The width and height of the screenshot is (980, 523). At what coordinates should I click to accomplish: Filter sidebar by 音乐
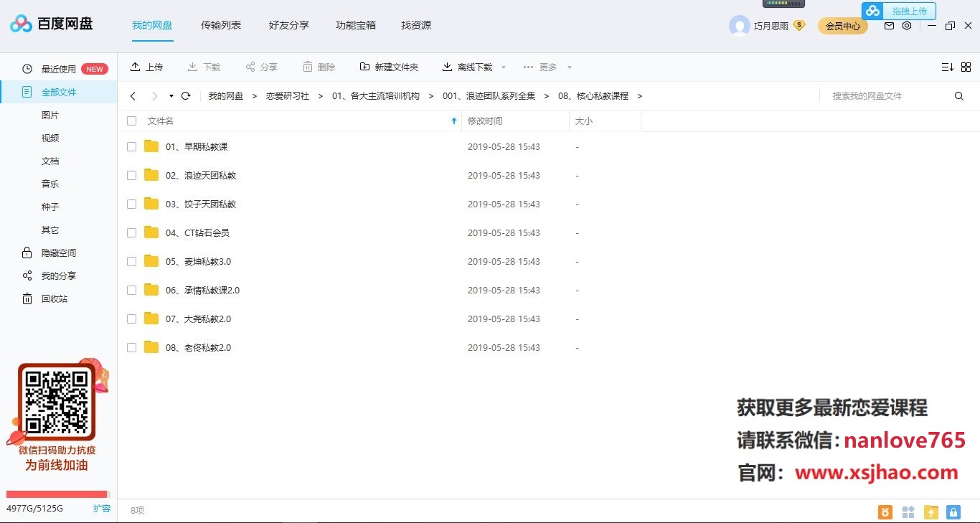click(x=50, y=184)
